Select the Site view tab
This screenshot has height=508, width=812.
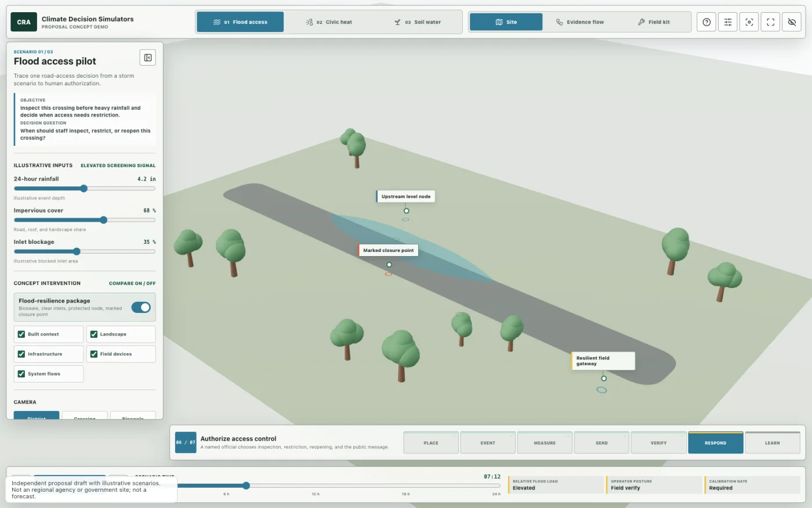[506, 22]
